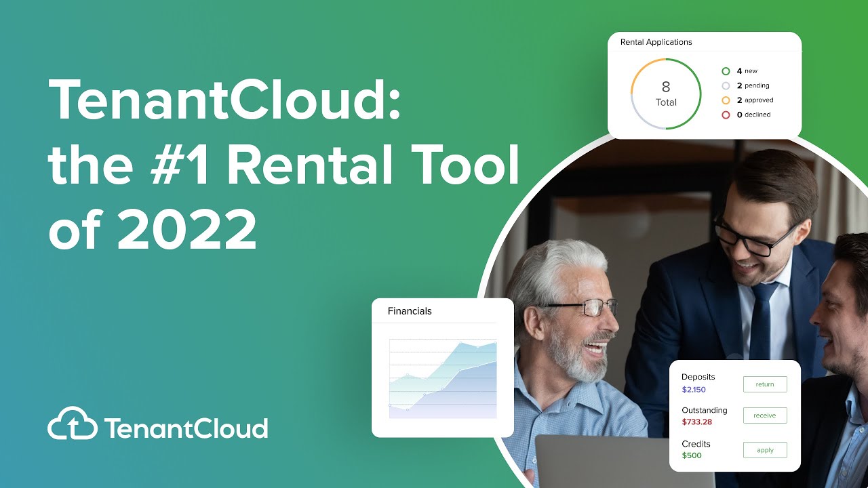Click the $2.150 deposits amount
868x488 pixels.
pos(694,390)
